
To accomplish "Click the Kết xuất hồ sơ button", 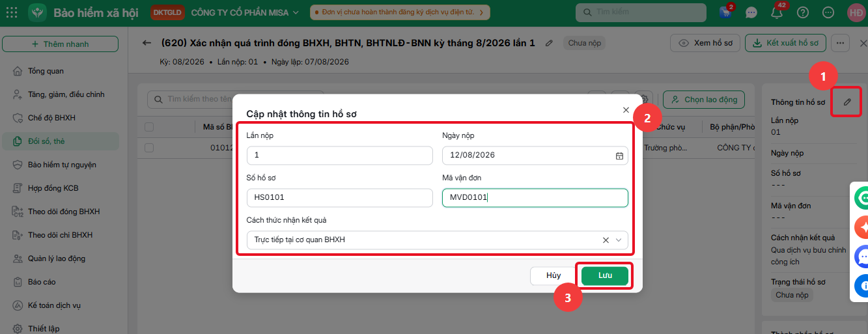I will (785, 43).
